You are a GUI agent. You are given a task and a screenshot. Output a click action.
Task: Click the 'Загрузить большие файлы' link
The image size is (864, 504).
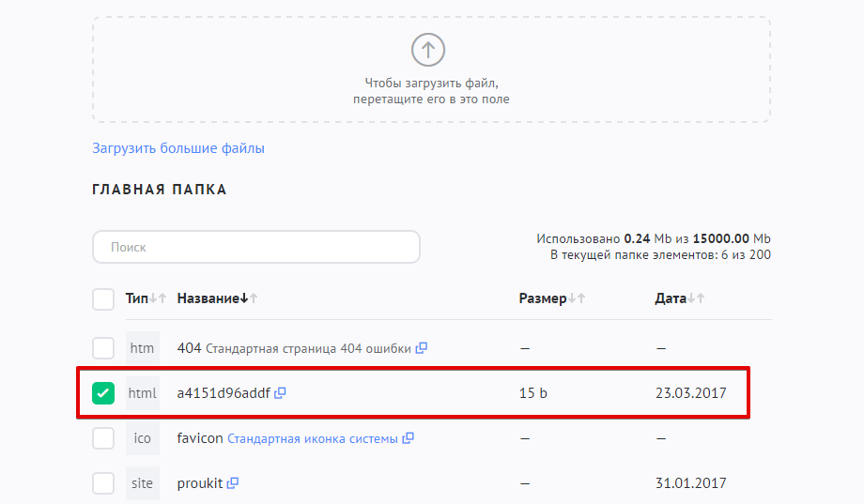coord(178,148)
